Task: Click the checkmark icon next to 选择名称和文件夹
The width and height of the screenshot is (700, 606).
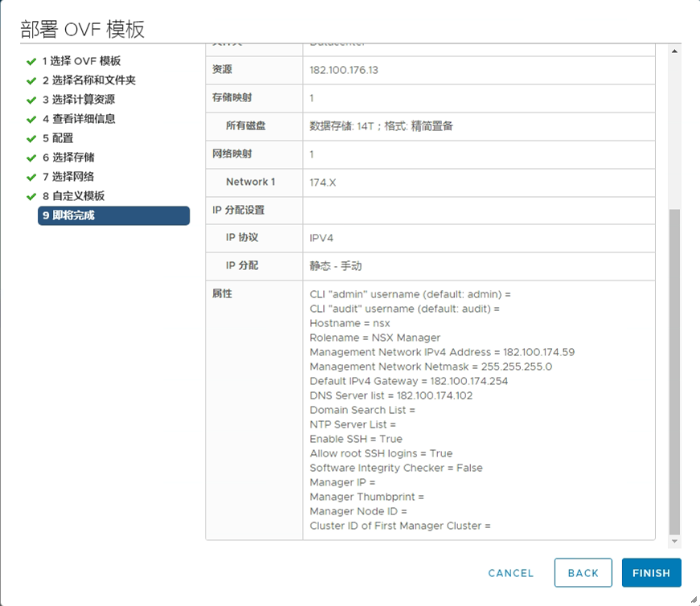Action: [x=31, y=80]
